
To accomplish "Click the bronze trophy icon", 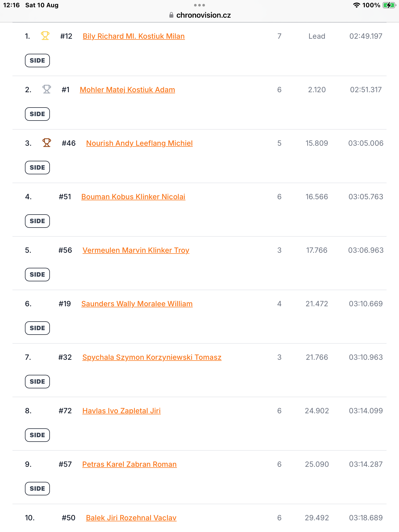I will pyautogui.click(x=47, y=143).
